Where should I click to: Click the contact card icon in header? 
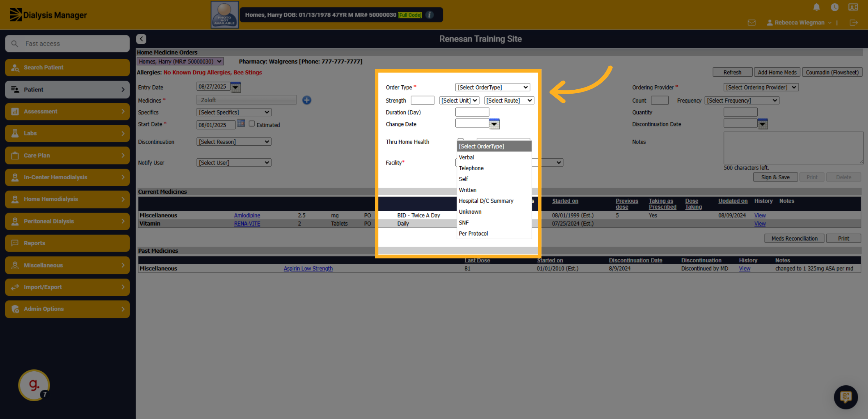[853, 7]
